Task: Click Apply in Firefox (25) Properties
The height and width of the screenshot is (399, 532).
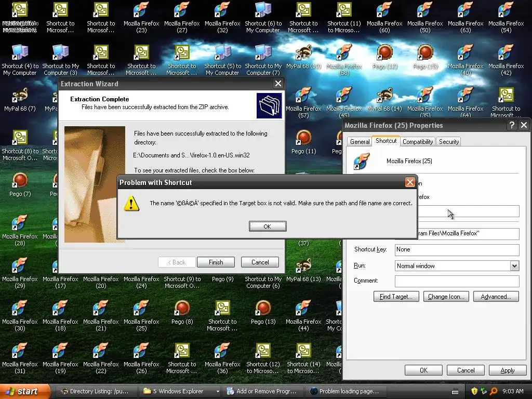Action: (x=508, y=370)
